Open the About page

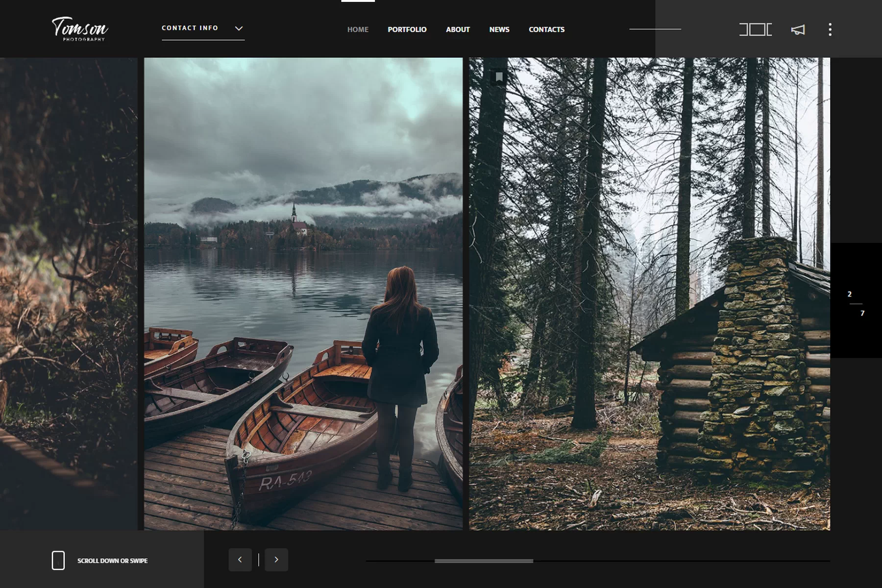[458, 29]
